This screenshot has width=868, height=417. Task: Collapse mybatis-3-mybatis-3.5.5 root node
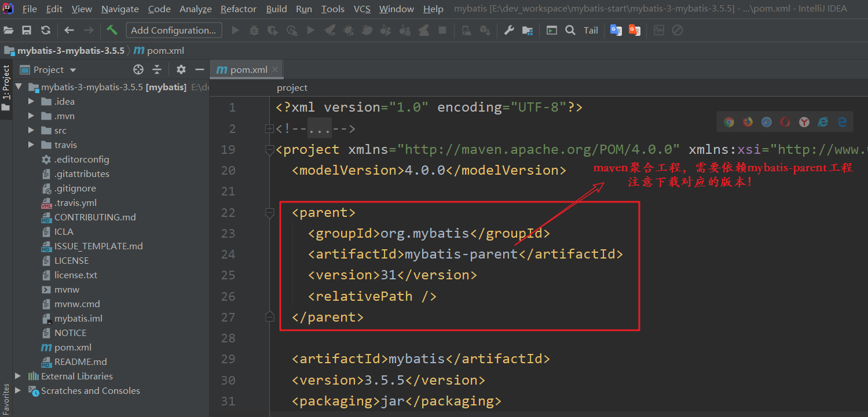click(x=19, y=87)
